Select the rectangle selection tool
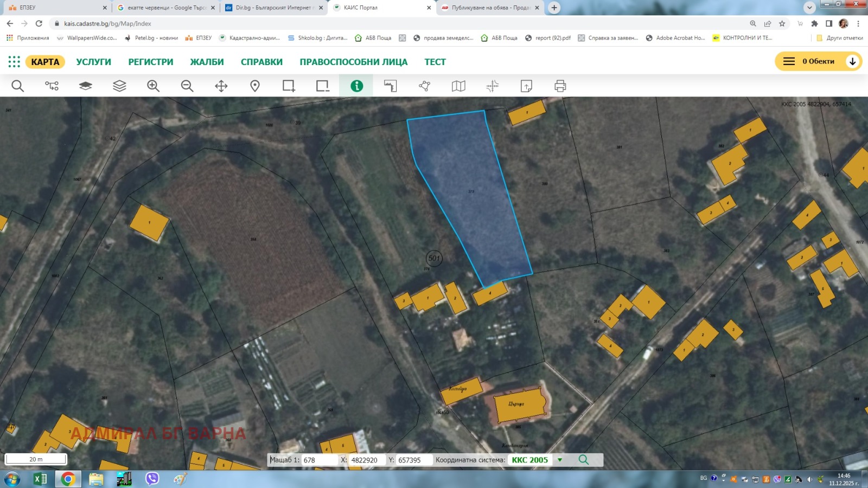Image resolution: width=868 pixels, height=488 pixels. [288, 85]
